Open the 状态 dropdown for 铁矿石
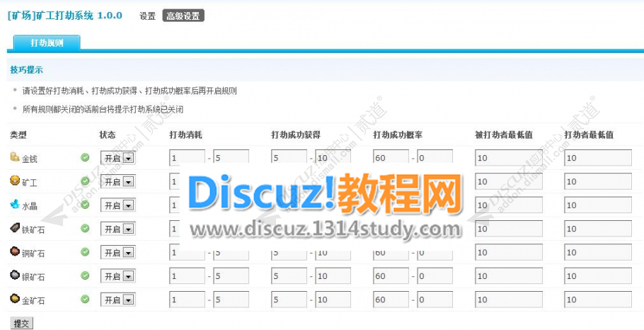Image resolution: width=644 pixels, height=330 pixels. tap(118, 229)
